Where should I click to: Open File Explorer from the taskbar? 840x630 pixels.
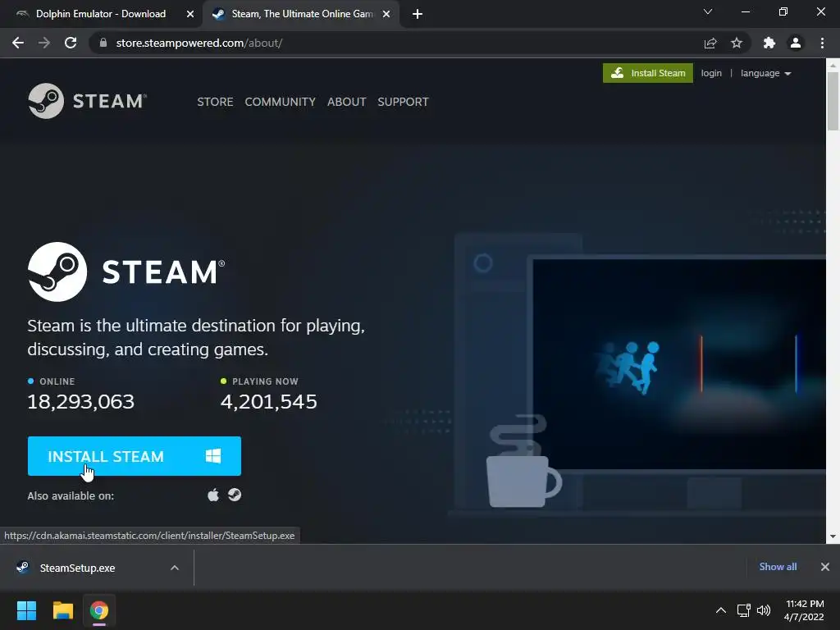[x=62, y=610]
